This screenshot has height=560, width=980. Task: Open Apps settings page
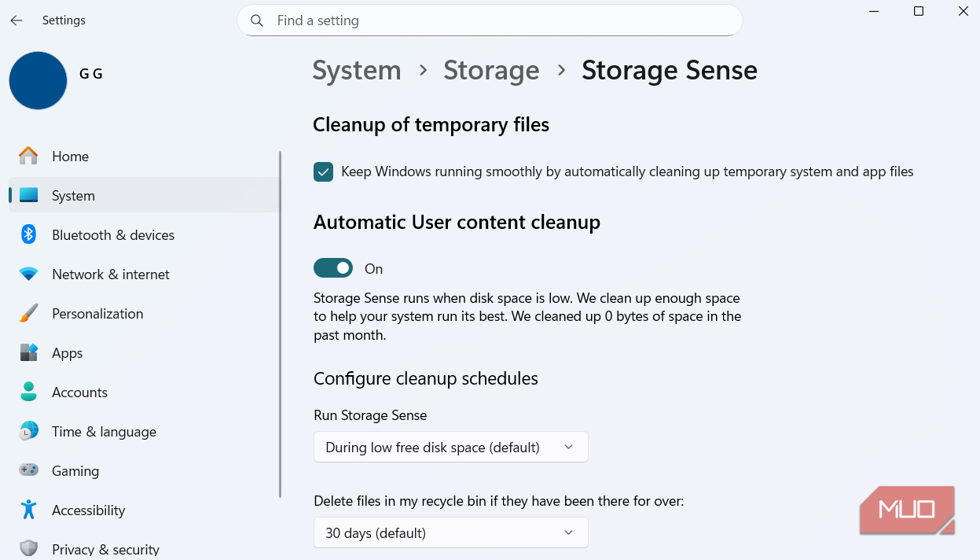[144, 352]
